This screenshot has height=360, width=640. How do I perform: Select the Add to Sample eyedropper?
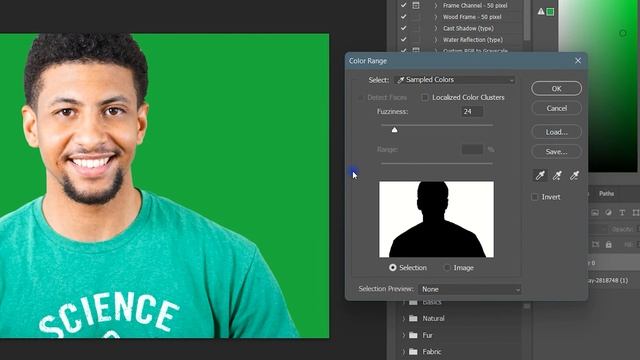point(557,176)
